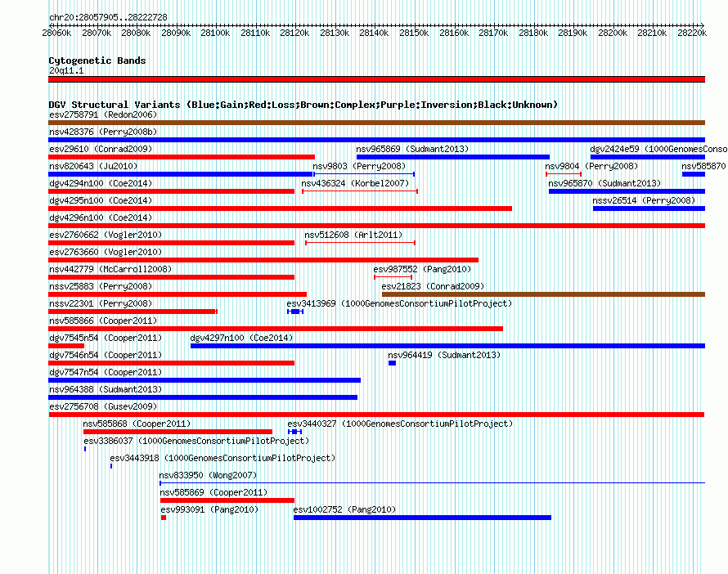Click esv1002752 (Pang2010) label
Viewport: 728px width, 574px height.
click(344, 509)
